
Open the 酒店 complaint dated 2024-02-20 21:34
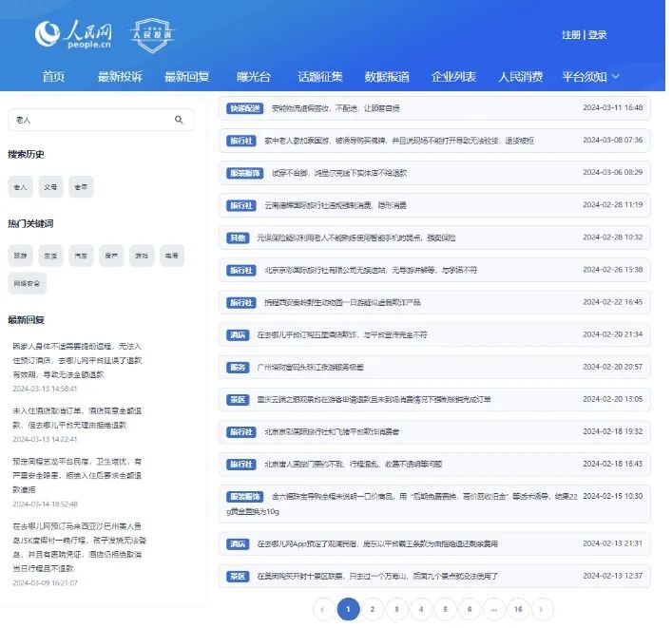point(434,335)
